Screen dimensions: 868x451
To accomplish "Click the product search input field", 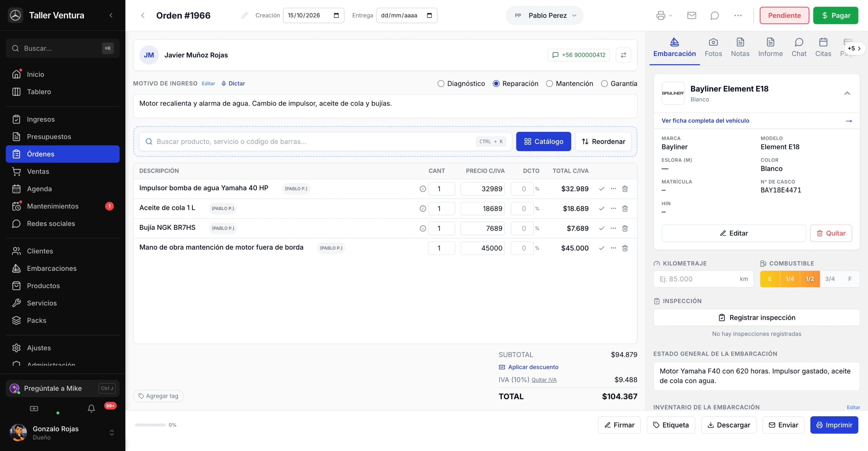I will pyautogui.click(x=325, y=142).
